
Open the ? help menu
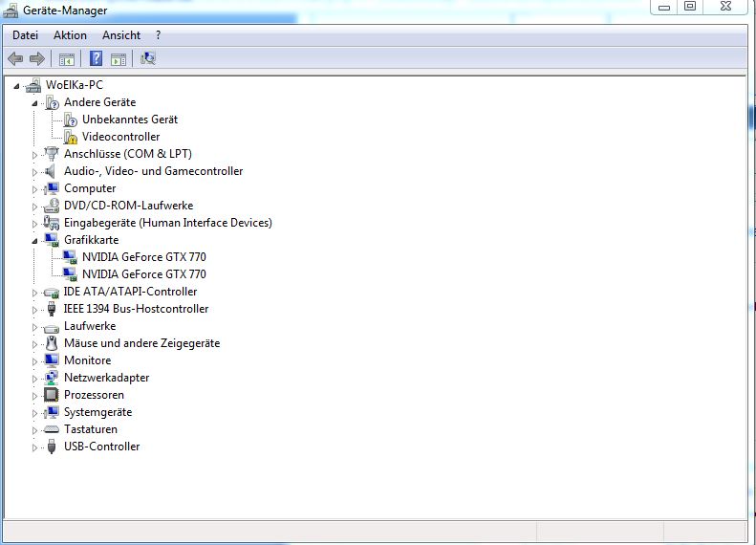(x=158, y=35)
